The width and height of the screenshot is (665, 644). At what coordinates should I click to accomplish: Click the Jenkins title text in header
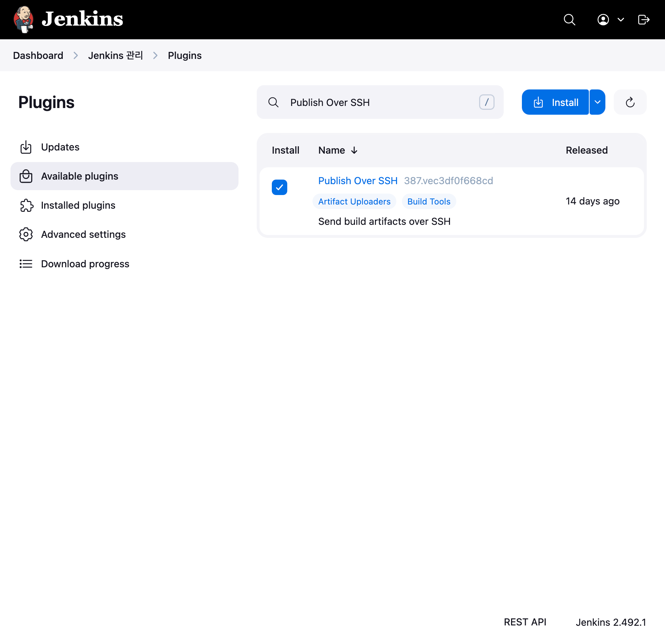click(x=82, y=19)
